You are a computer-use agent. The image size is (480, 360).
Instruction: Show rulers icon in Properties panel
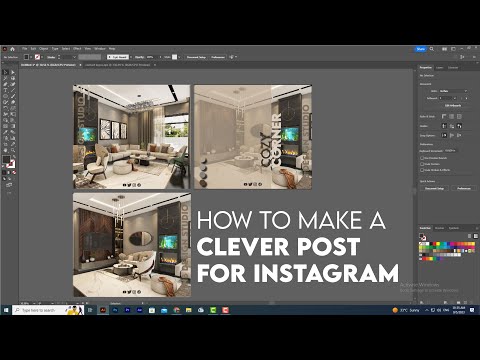point(444,116)
